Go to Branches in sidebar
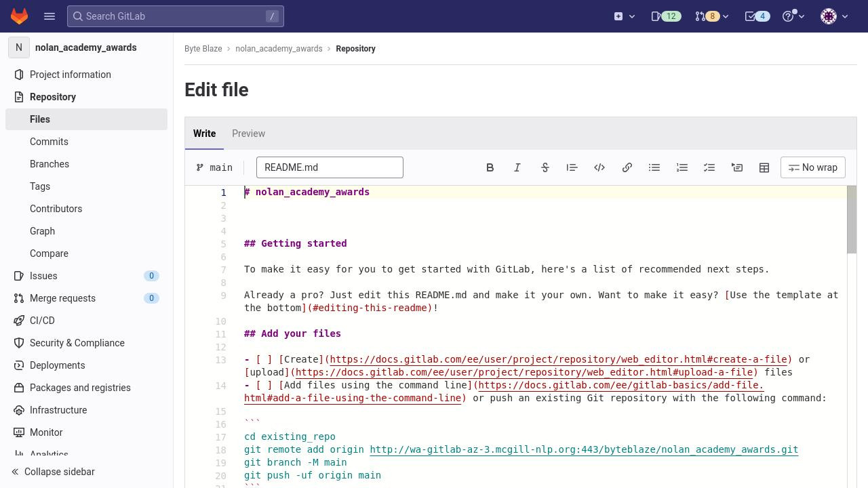This screenshot has width=868, height=488. tap(86, 164)
